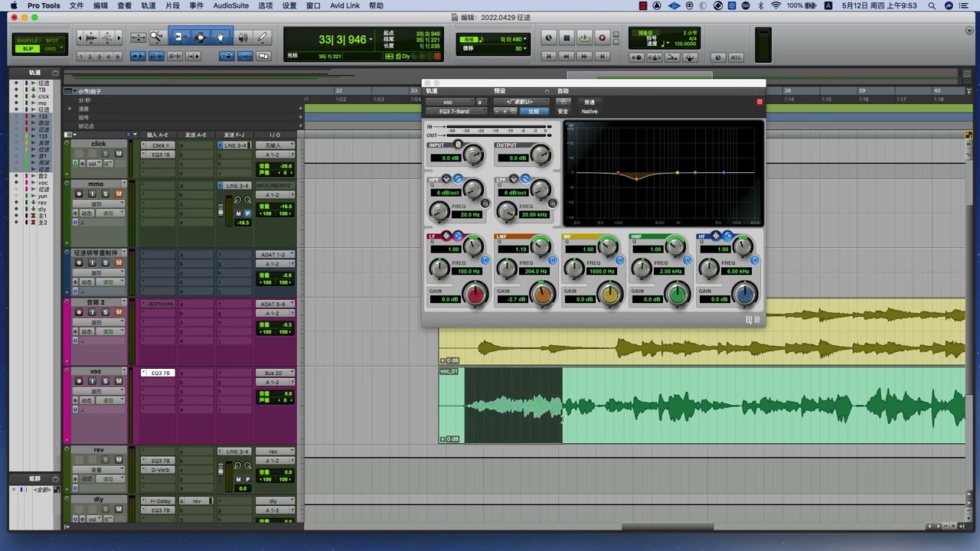Screen dimensions: 980x551
Task: Open the 轨道 menu
Action: pos(149,5)
